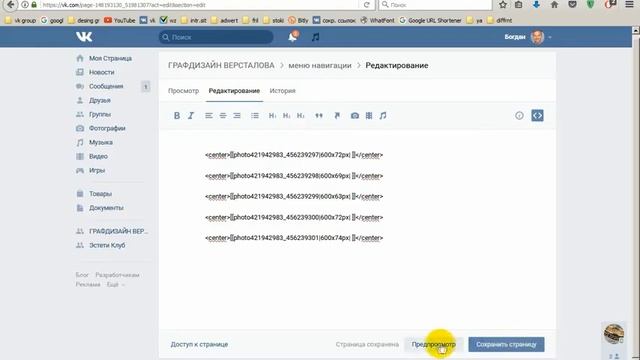Click the Разработчикам footer link
The width and height of the screenshot is (640, 360).
(117, 275)
